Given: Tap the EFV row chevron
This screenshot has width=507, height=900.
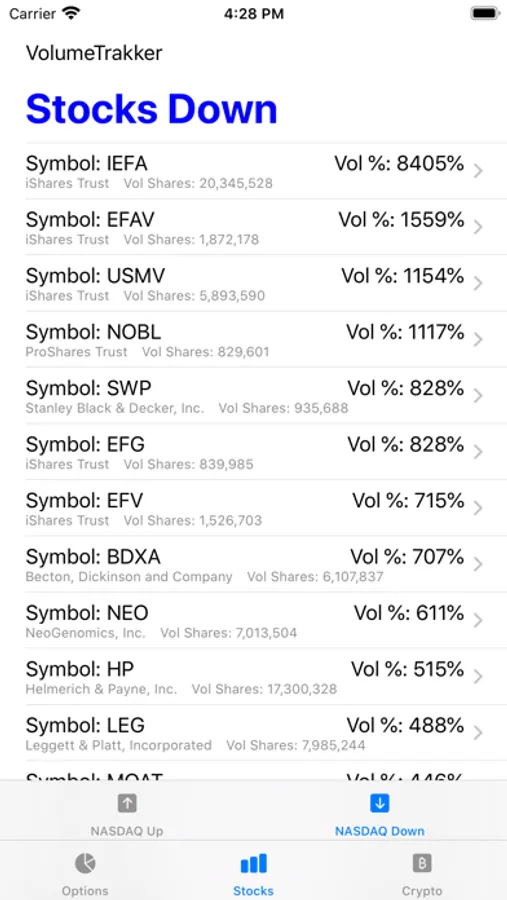Looking at the screenshot, I should coord(478,509).
